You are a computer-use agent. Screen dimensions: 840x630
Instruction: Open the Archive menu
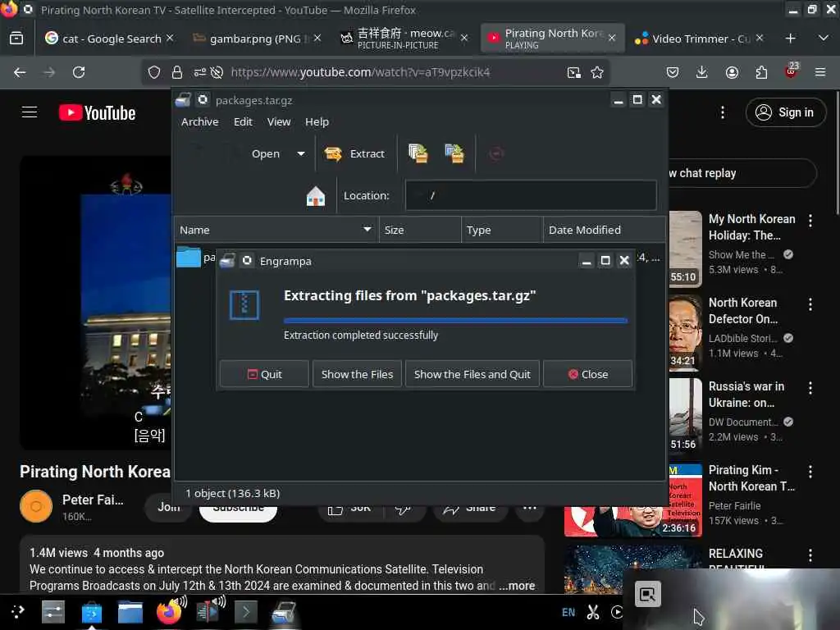coord(200,121)
